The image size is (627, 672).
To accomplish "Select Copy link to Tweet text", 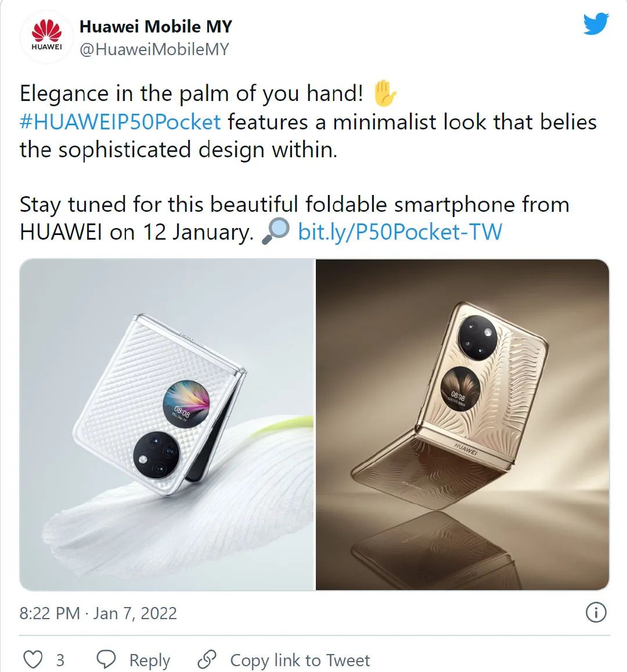I will pos(300,660).
